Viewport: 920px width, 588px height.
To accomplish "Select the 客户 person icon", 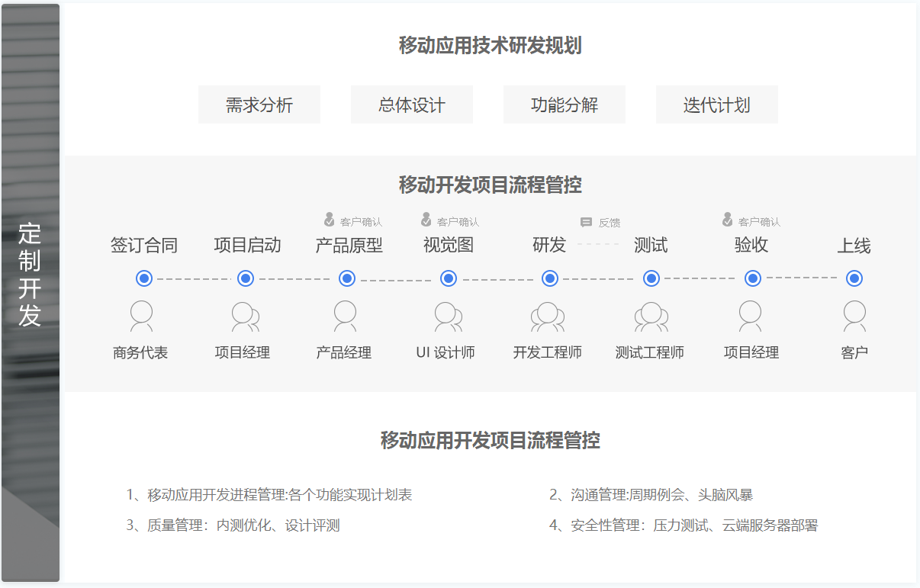I will (854, 316).
